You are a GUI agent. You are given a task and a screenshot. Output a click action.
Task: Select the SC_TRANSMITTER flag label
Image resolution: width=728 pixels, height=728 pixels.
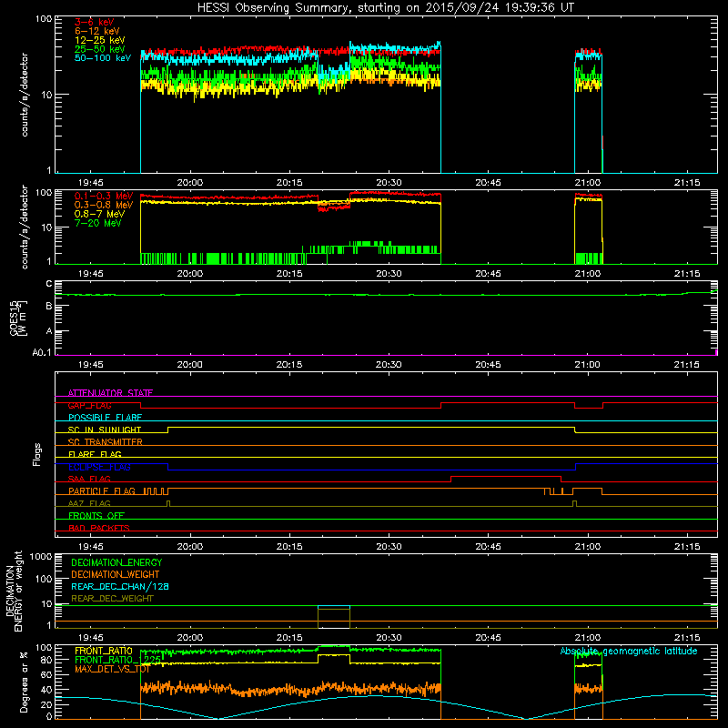coord(105,442)
